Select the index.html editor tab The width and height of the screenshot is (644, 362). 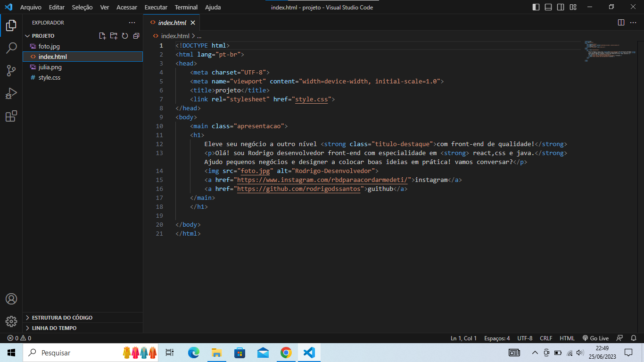(172, 23)
